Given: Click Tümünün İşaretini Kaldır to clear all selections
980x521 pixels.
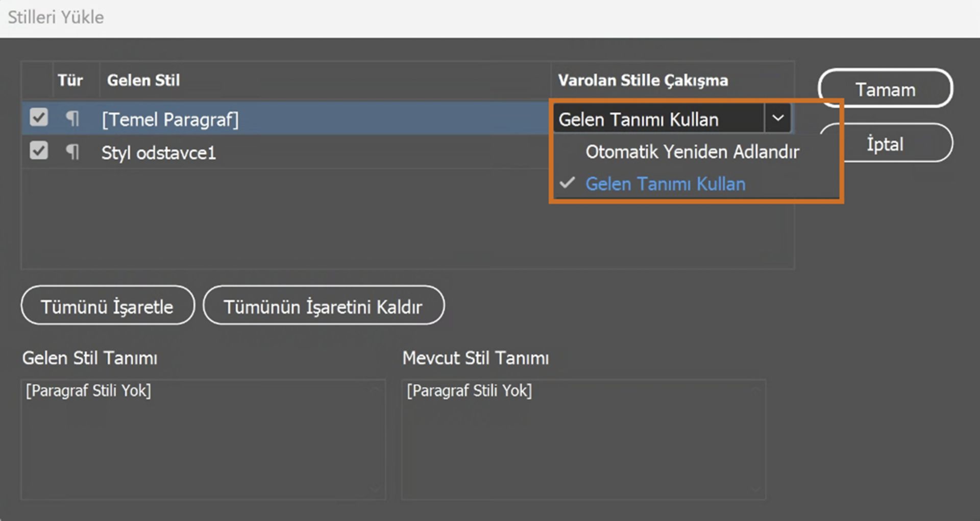Looking at the screenshot, I should pos(324,306).
